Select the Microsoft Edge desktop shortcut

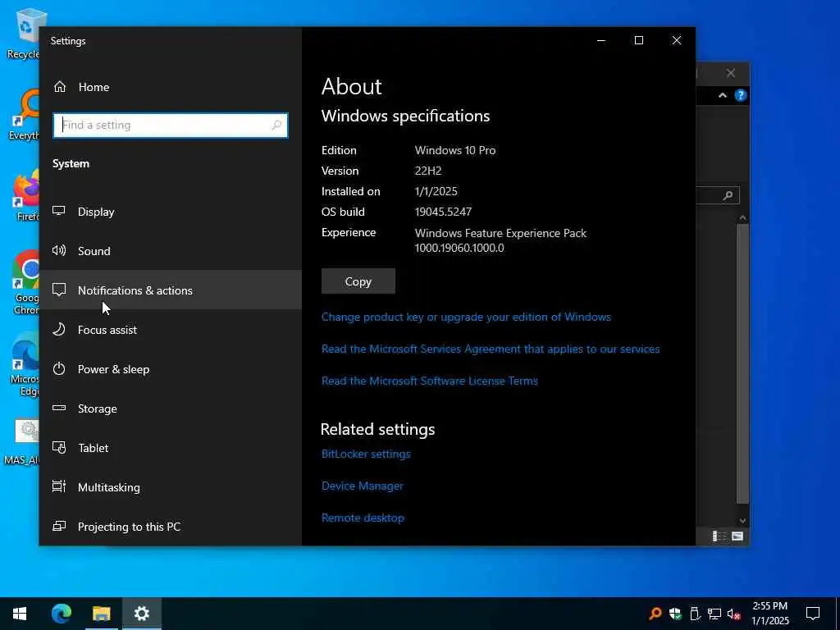click(x=25, y=364)
